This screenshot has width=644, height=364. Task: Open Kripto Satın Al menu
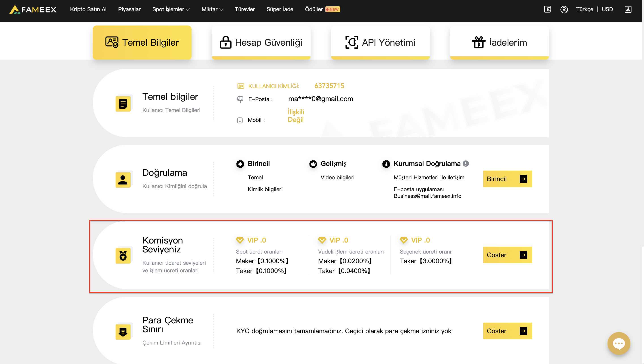click(x=88, y=9)
